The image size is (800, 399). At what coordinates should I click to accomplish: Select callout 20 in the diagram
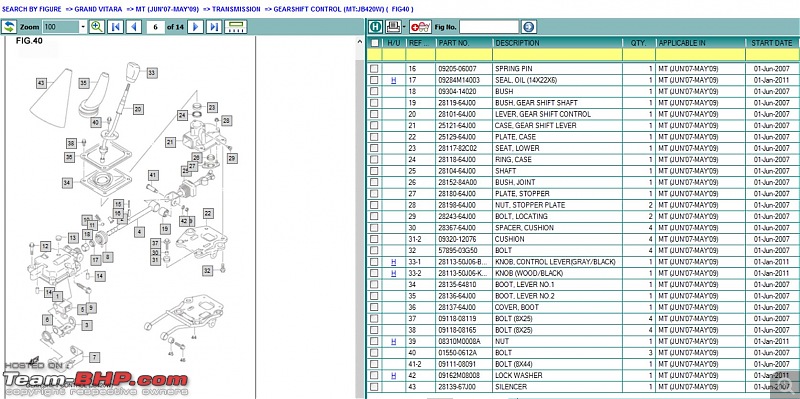click(138, 109)
